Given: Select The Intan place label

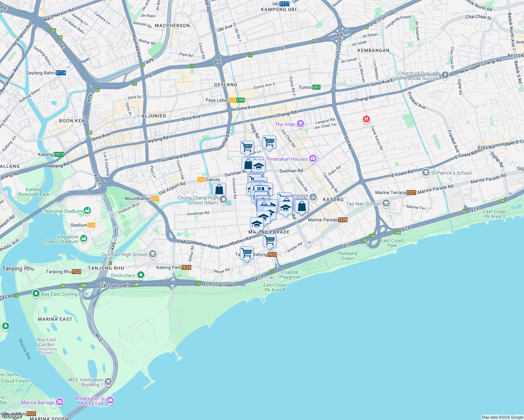Looking at the screenshot, I should pos(285,124).
